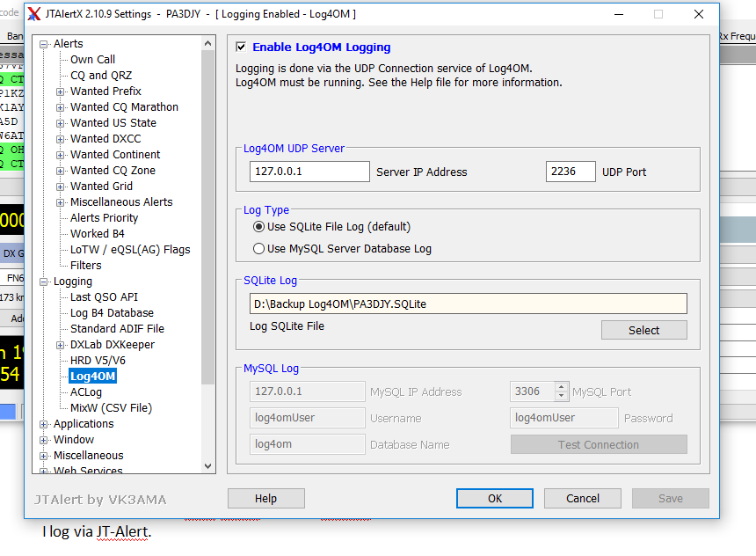
Task: Toggle Enable Log4OM Logging checkbox
Action: tap(241, 47)
